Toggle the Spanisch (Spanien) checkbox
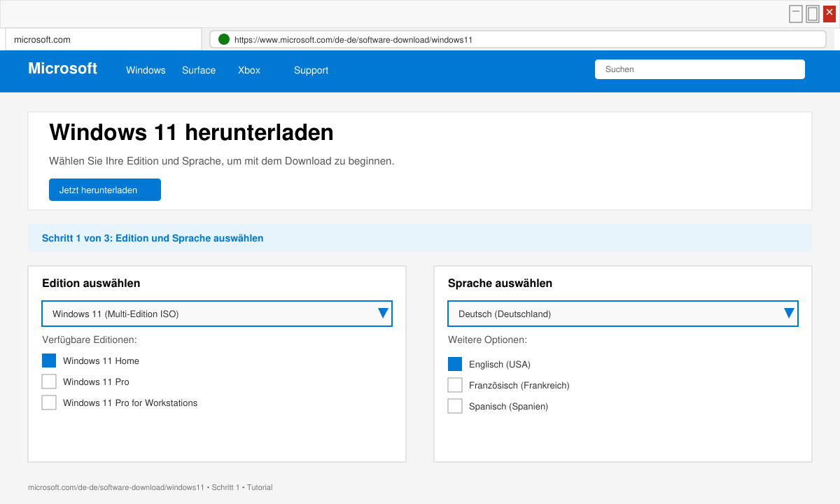Screen dimensions: 840x504 pos(455,406)
